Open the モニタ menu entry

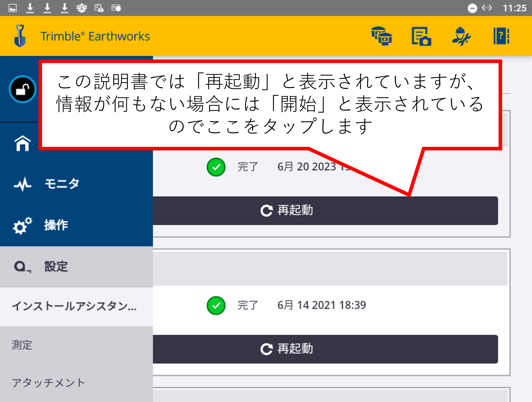point(61,184)
